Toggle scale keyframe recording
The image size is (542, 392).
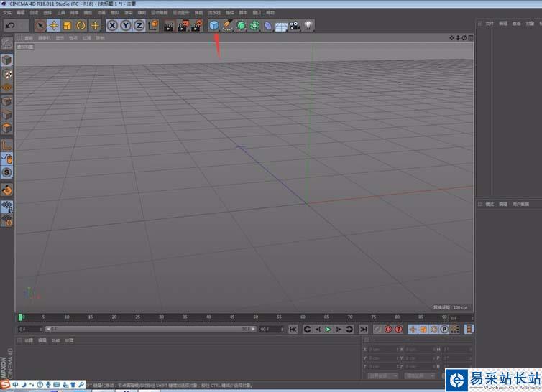click(423, 330)
